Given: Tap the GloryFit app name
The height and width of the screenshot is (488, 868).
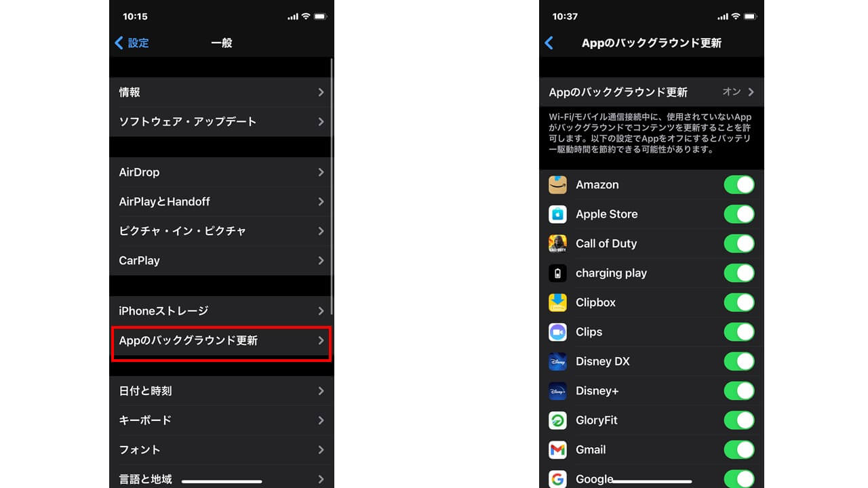Looking at the screenshot, I should [597, 420].
